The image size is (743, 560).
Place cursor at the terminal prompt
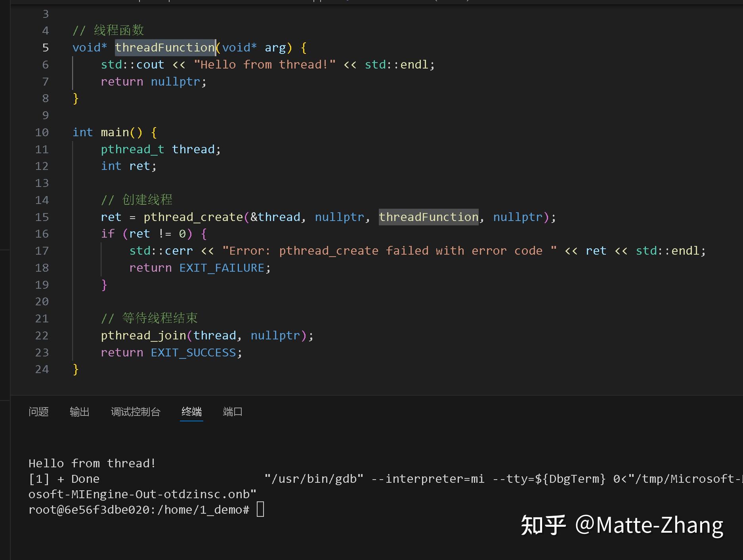260,510
